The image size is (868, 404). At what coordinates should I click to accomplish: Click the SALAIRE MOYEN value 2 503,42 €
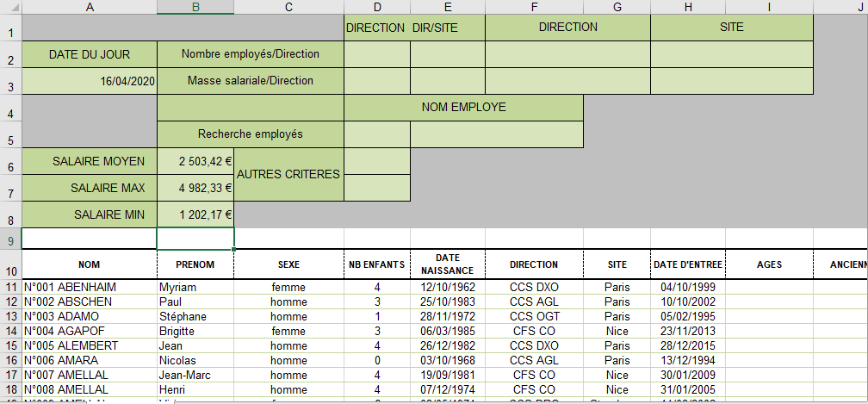click(x=195, y=161)
